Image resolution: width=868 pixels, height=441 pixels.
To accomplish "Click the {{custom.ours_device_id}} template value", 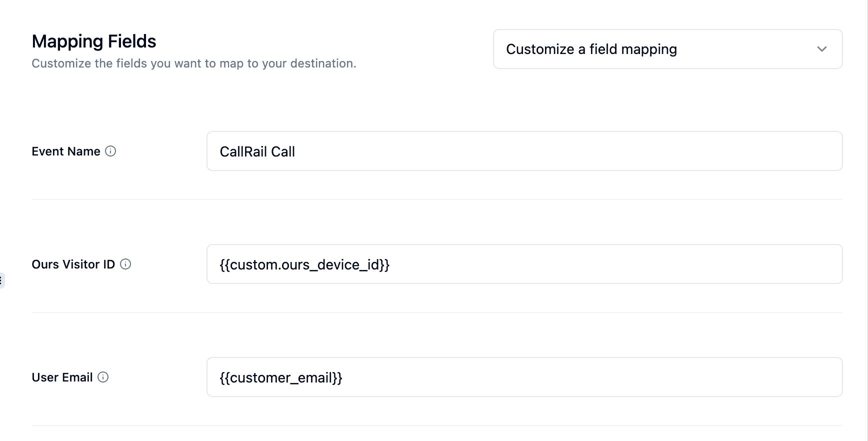I will [304, 264].
